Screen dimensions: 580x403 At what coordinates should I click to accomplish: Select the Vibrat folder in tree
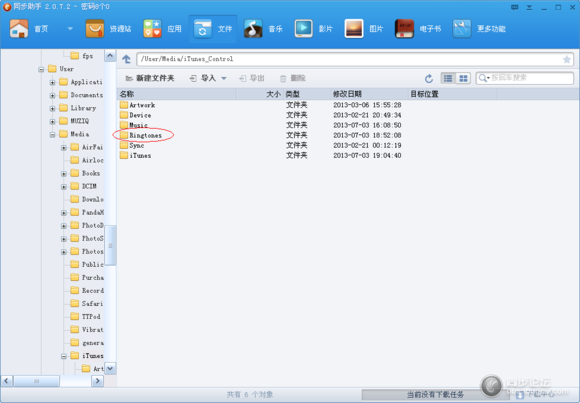(87, 330)
